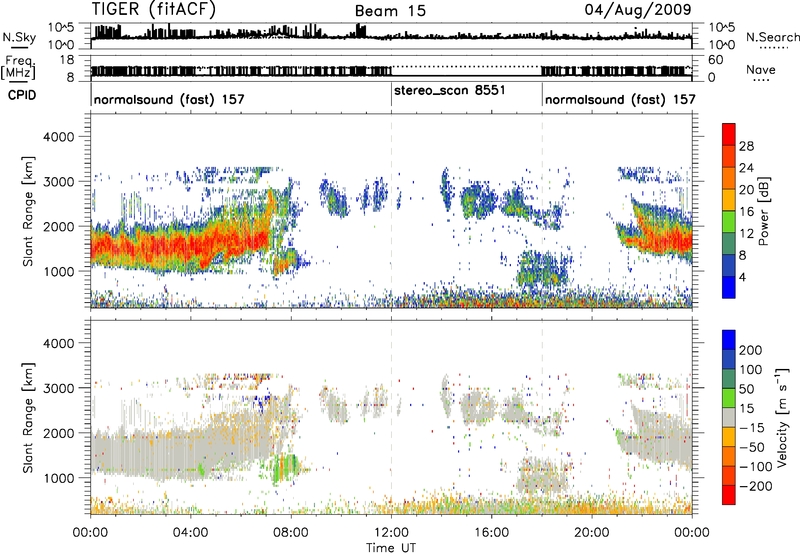
Task: Click the "08:00" time axis label
Action: click(291, 533)
